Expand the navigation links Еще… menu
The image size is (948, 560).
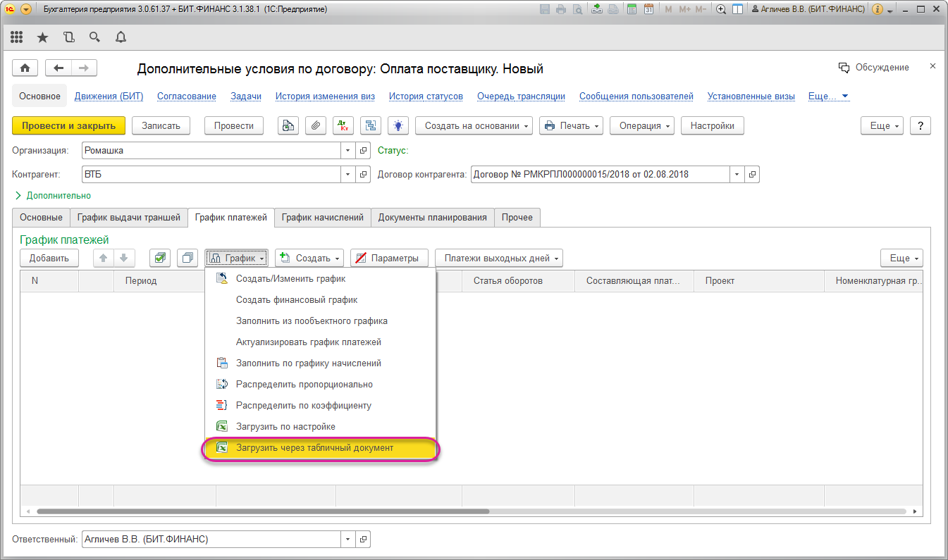828,96
